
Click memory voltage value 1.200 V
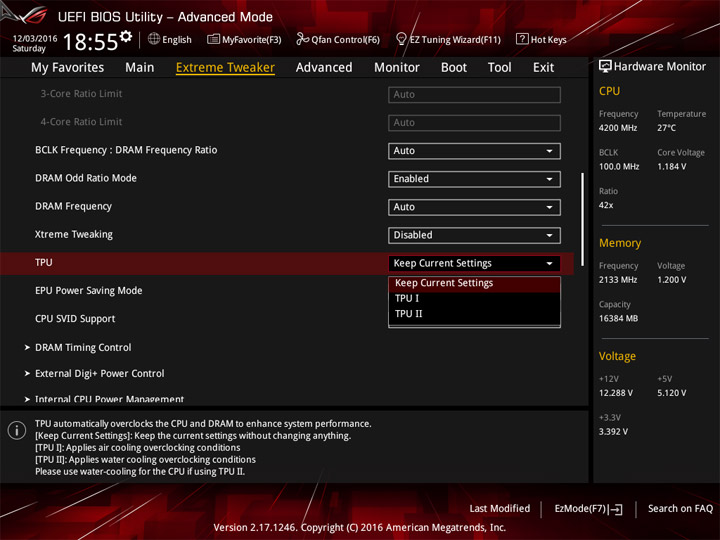tap(672, 280)
